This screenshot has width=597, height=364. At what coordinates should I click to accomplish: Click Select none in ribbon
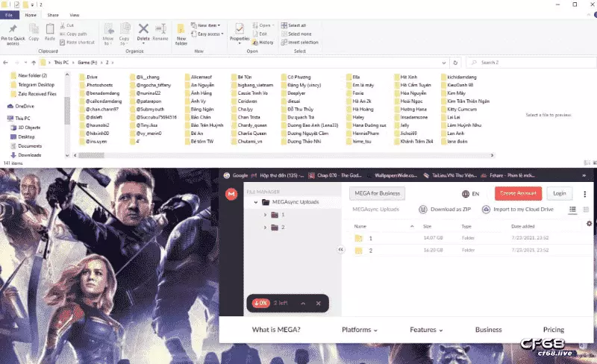tap(296, 34)
